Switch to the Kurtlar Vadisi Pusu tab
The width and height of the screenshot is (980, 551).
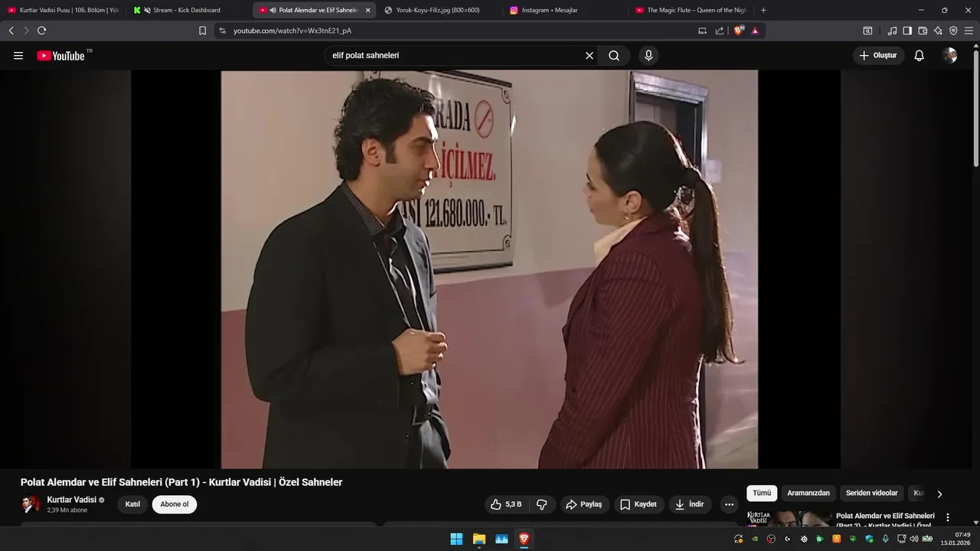[63, 10]
